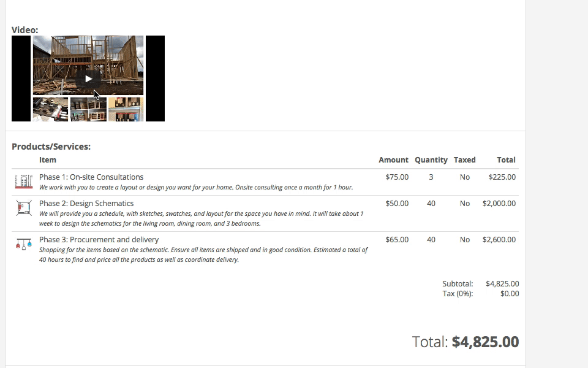Open the middle thumbnail below the video
Screen dimensions: 588x368
[x=88, y=109]
